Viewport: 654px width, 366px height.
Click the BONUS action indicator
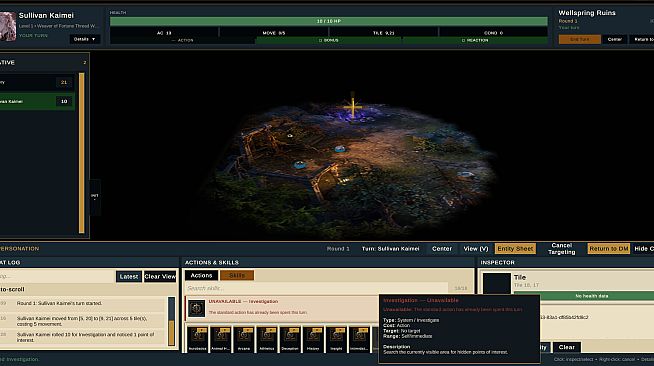tap(329, 40)
